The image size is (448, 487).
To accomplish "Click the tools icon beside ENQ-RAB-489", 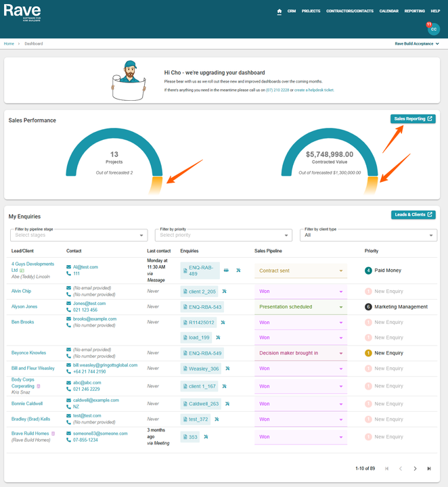I will tap(238, 270).
